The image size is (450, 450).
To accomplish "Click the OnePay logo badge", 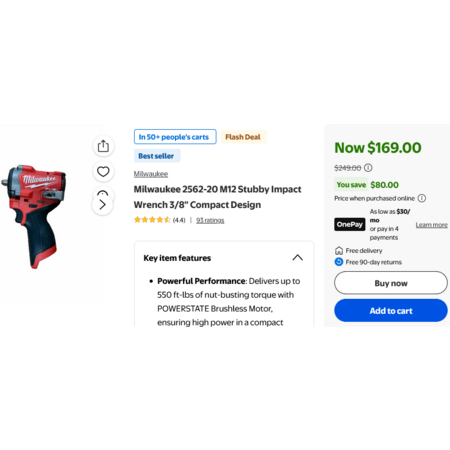I will click(x=350, y=224).
